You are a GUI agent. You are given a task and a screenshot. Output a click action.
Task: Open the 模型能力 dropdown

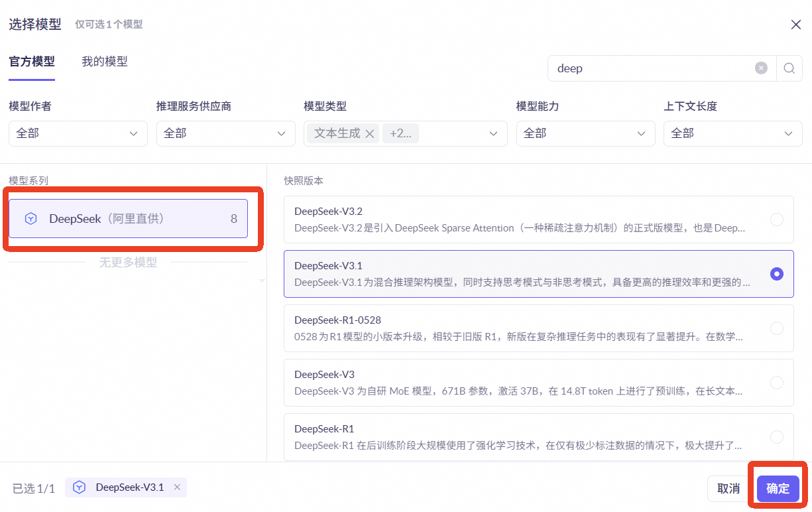pos(586,133)
